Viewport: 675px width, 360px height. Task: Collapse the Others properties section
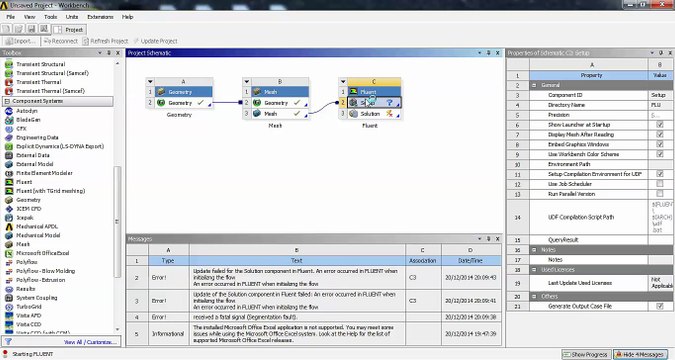pos(534,296)
